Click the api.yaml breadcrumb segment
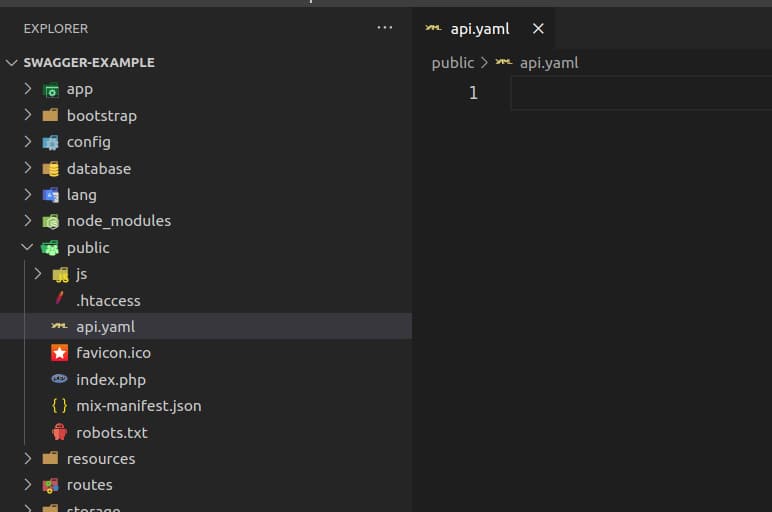The width and height of the screenshot is (772, 512). 549,63
